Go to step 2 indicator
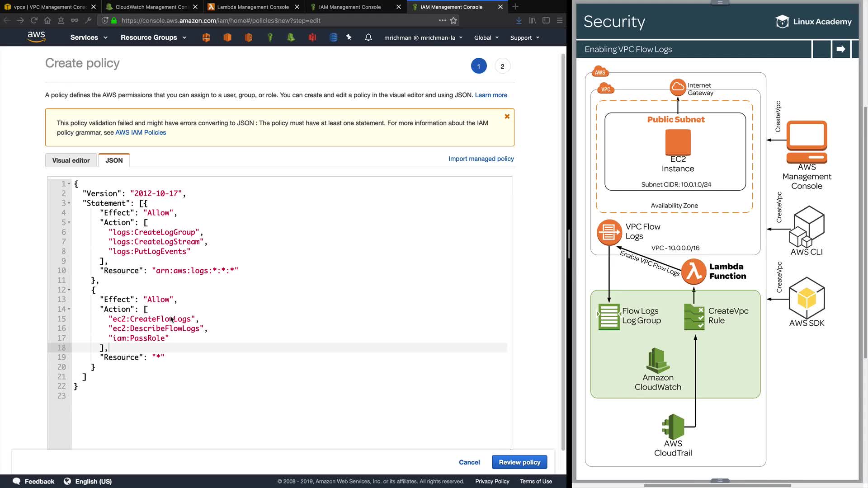The height and width of the screenshot is (488, 868). coord(502,66)
